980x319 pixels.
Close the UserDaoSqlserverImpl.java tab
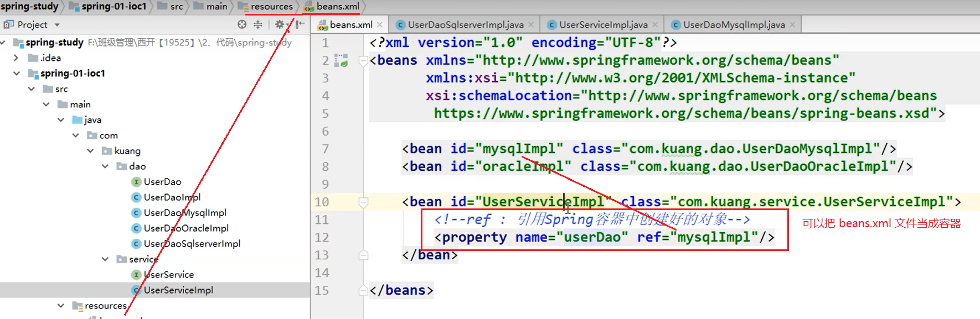[531, 24]
